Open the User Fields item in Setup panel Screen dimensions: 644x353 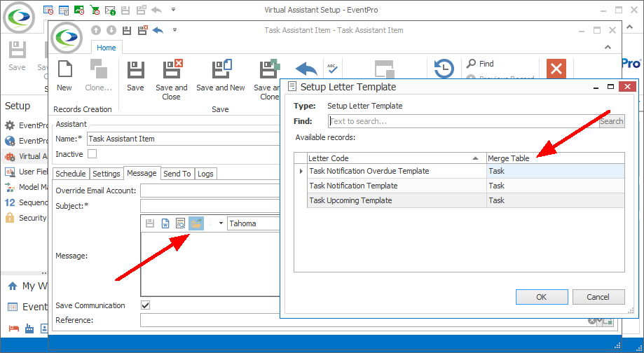coord(25,172)
